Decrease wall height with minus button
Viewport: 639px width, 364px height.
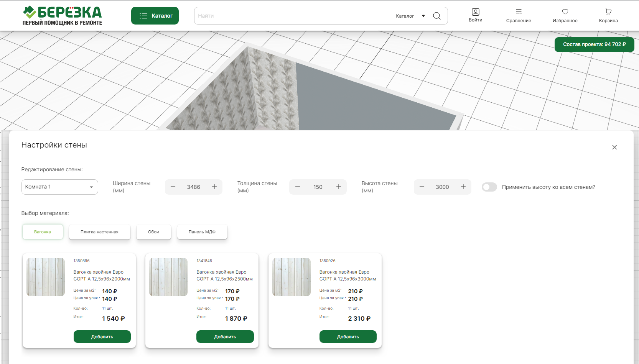[422, 187]
